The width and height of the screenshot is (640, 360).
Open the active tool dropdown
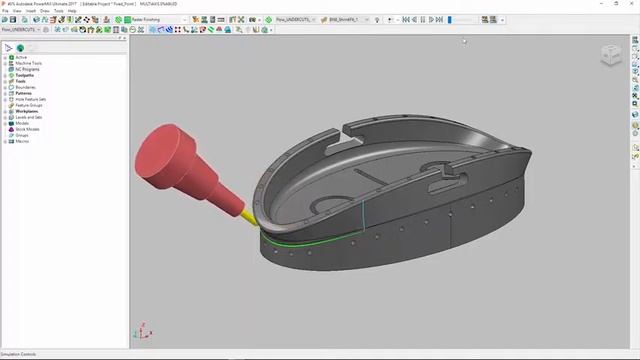367,20
